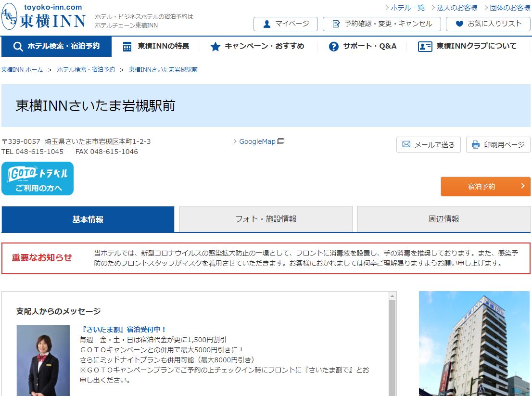This screenshot has height=396, width=532.
Task: Click the manager portrait photo
Action: coord(43,360)
